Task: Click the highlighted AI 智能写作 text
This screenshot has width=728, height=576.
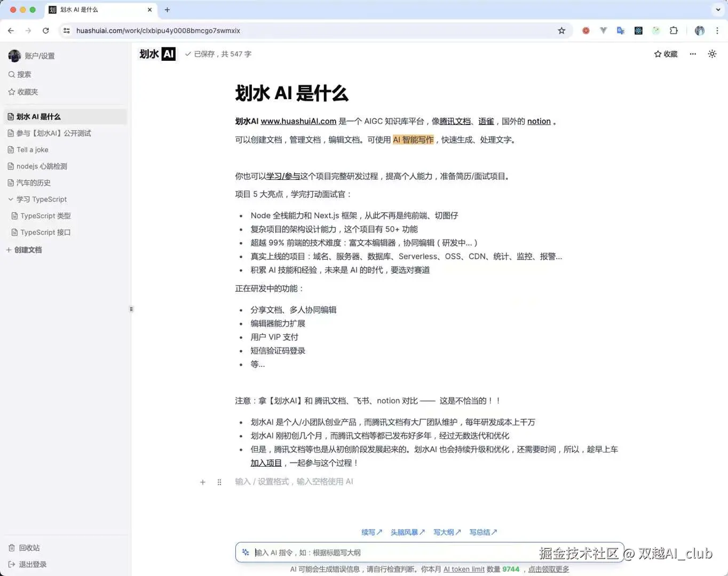Action: [413, 140]
